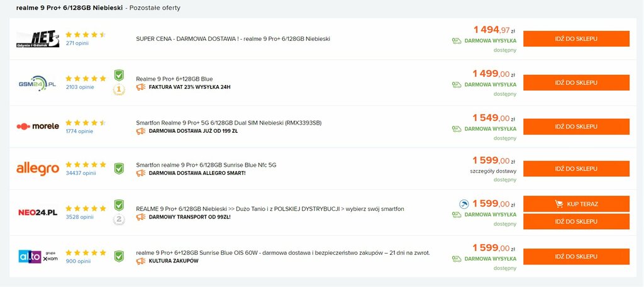This screenshot has width=644, height=287.
Task: Open 34437 opinii reviews for allegro
Action: coord(81,173)
